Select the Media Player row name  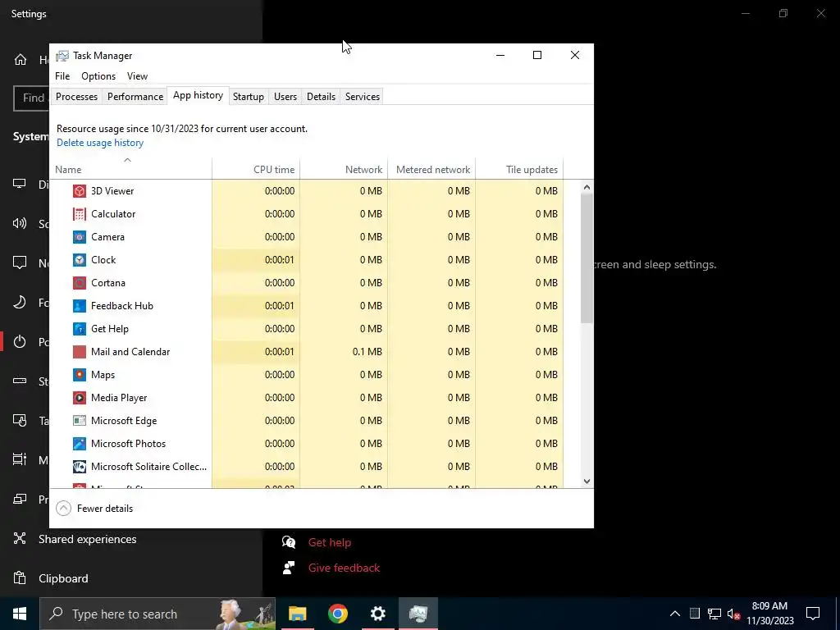[119, 398]
